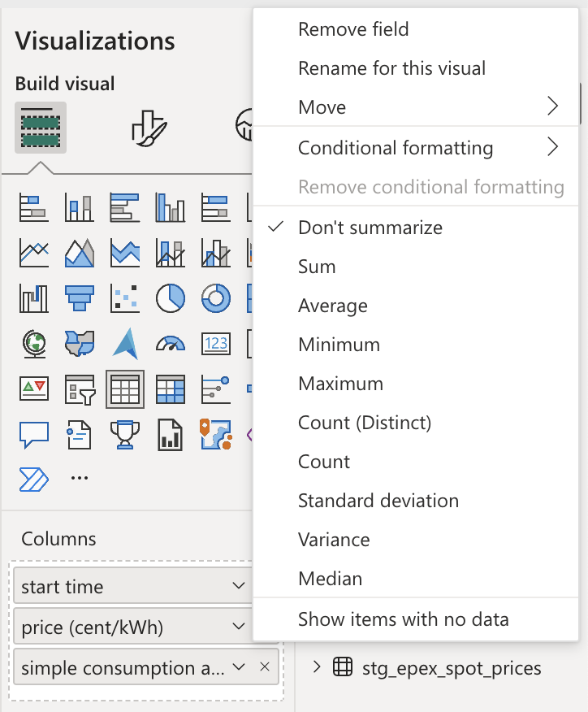Open the start time field dropdown
588x712 pixels.
pyautogui.click(x=238, y=585)
